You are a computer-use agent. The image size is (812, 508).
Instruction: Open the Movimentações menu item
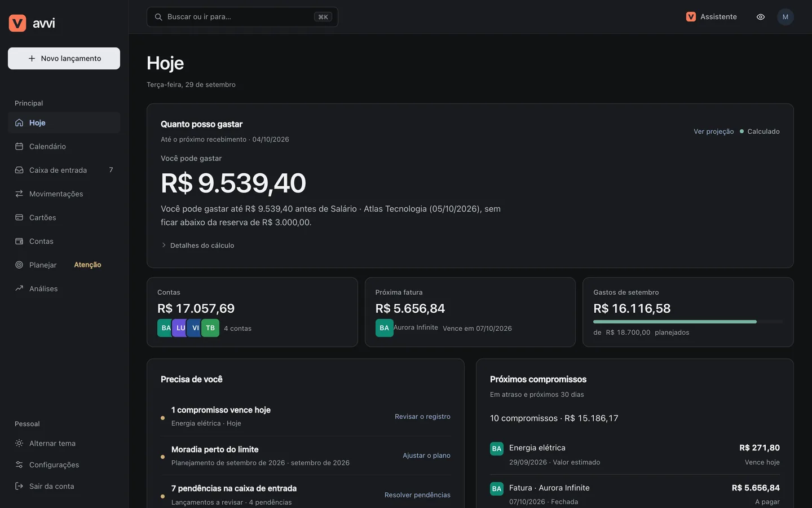click(x=64, y=194)
